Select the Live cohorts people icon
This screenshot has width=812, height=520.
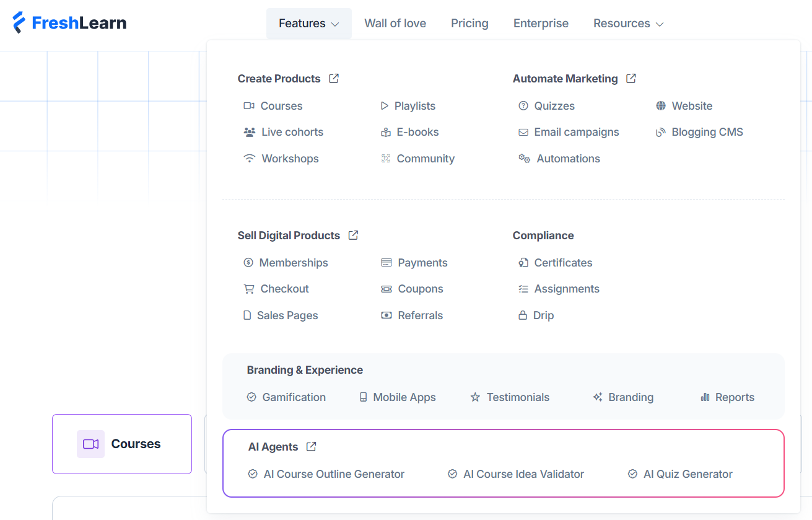[249, 131]
